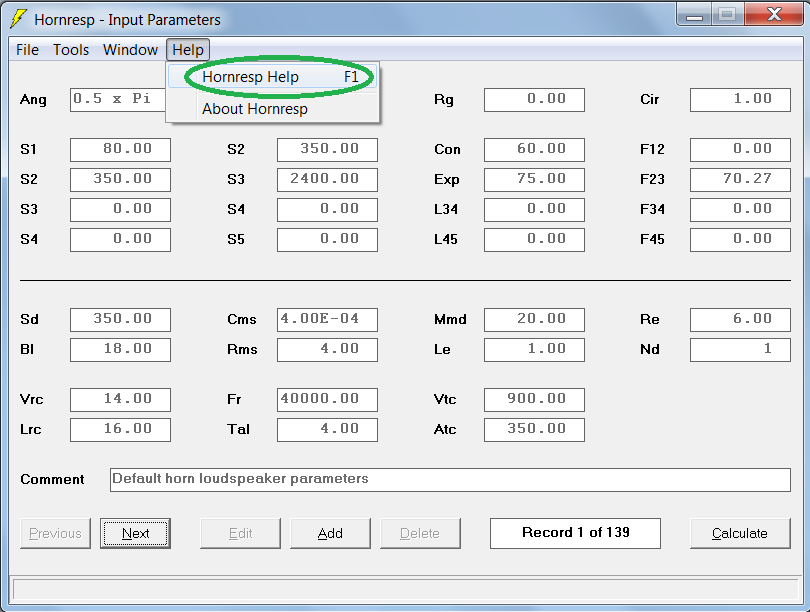Close the Hornresp window
The height and width of the screenshot is (612, 810).
click(773, 14)
